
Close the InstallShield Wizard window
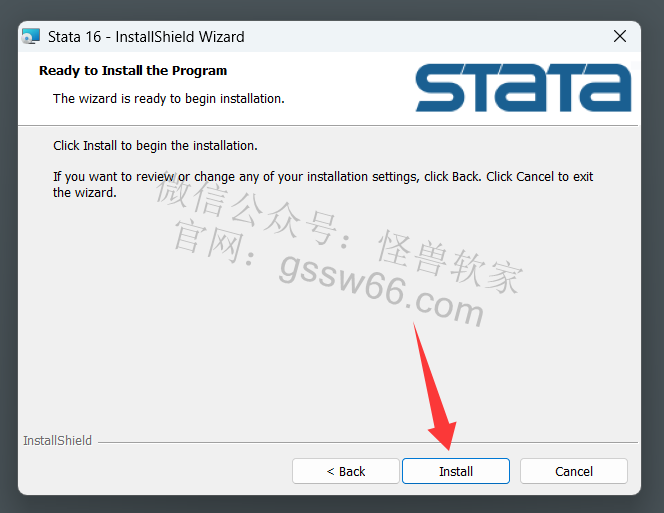click(x=620, y=36)
